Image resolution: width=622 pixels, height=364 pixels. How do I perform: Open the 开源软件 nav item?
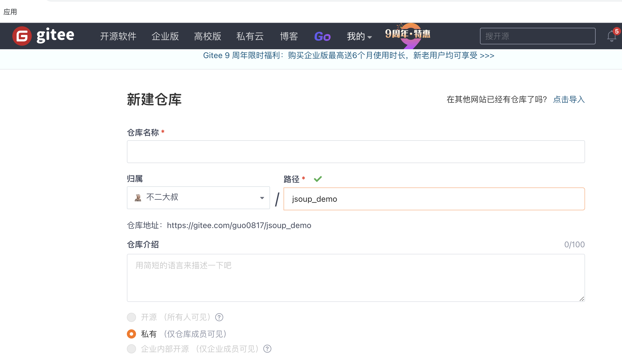118,36
